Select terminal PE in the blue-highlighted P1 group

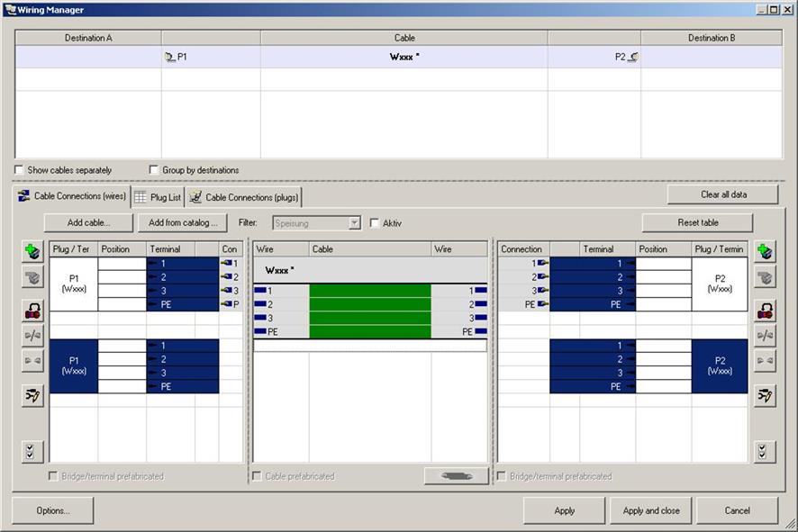point(183,386)
